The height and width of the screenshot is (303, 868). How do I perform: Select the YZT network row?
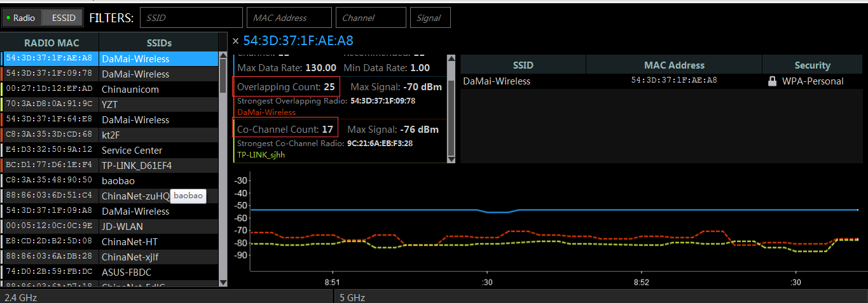coord(110,104)
